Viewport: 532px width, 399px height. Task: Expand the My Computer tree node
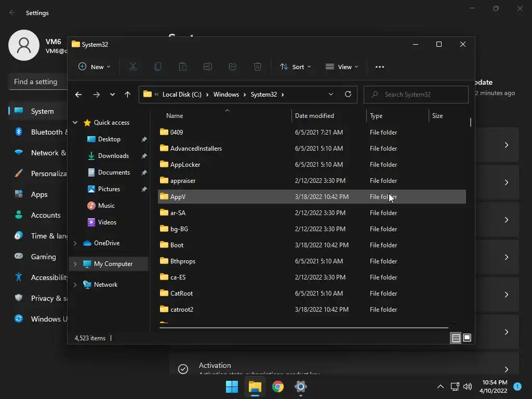click(75, 264)
